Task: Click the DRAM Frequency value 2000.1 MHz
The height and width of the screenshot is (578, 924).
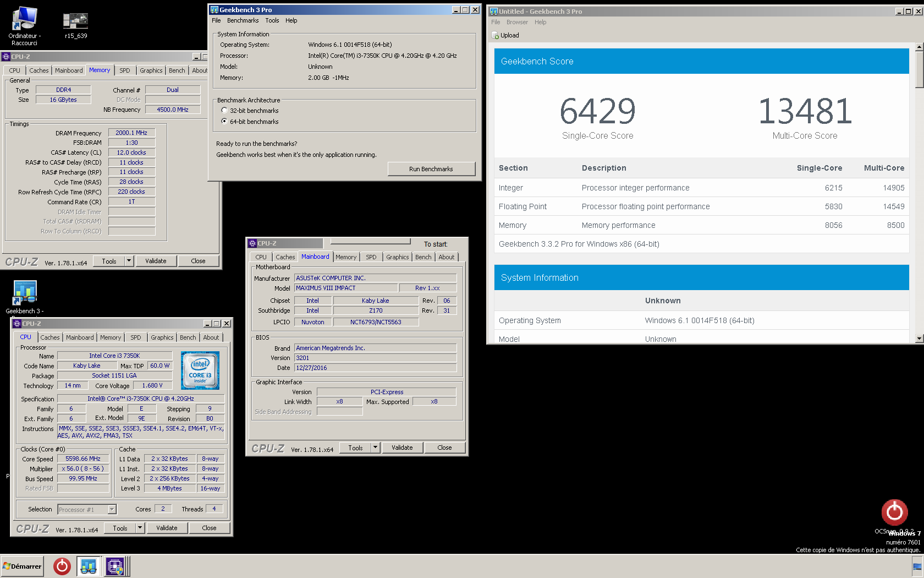Action: point(131,133)
